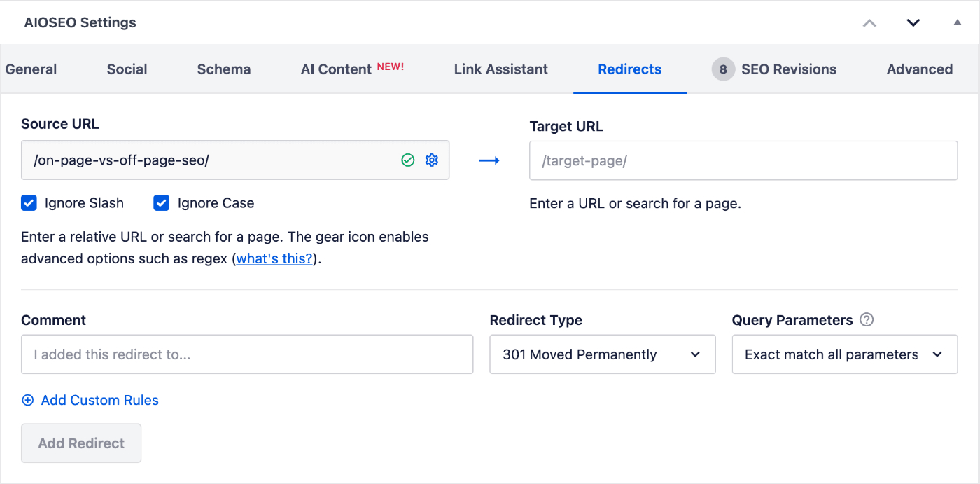Viewport: 980px width, 484px height.
Task: Move AIOSEO Settings panel down
Action: [x=913, y=22]
